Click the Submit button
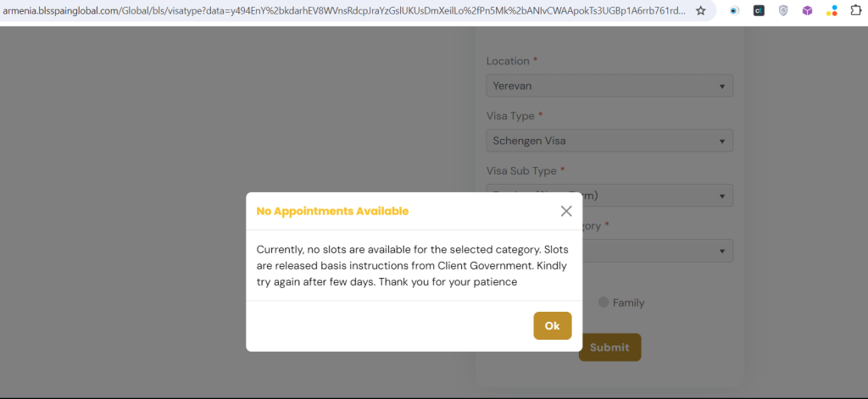The width and height of the screenshot is (868, 399). [x=610, y=347]
